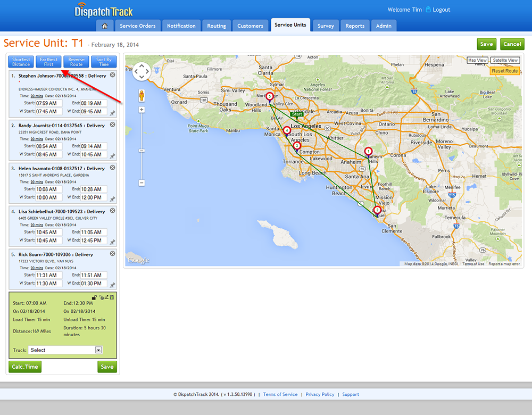The image size is (532, 415).
Task: Click the map pan compass control
Action: tap(142, 71)
